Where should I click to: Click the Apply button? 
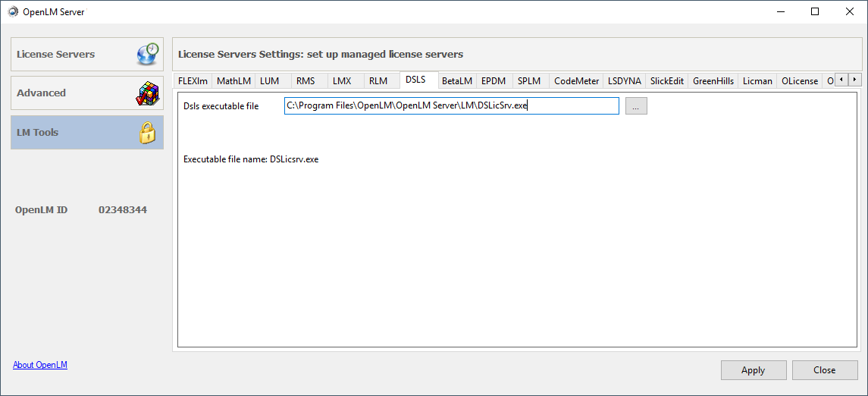click(x=753, y=370)
